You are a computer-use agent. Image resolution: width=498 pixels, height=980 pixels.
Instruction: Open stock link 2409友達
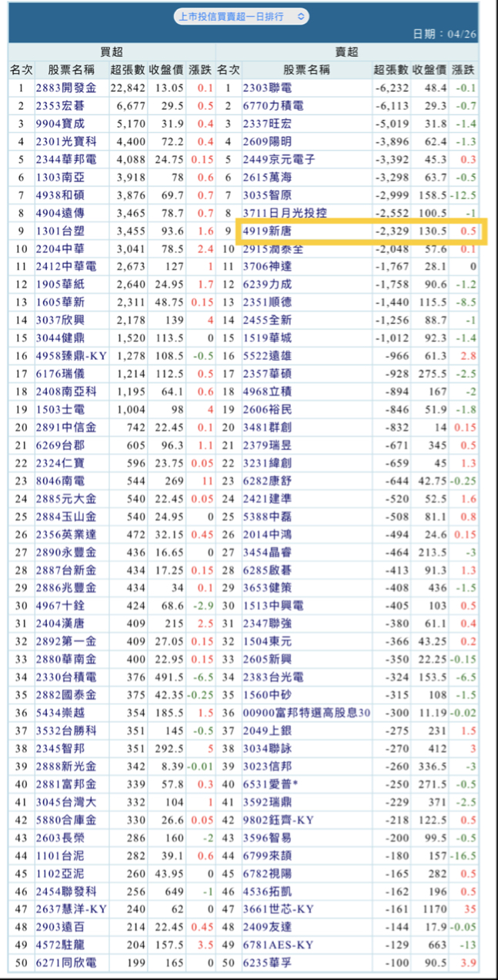266,926
